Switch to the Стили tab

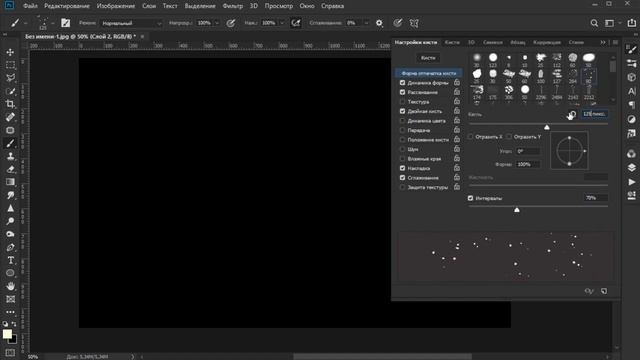(x=576, y=42)
